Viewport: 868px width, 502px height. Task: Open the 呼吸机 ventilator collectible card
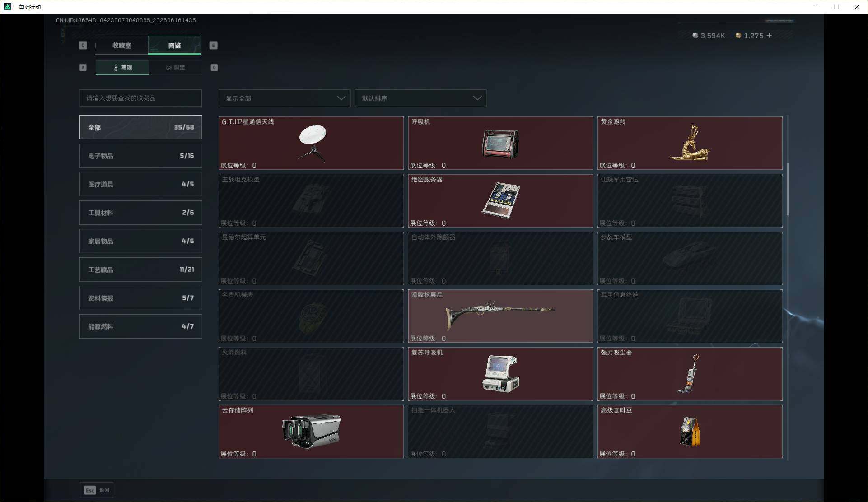coord(500,143)
